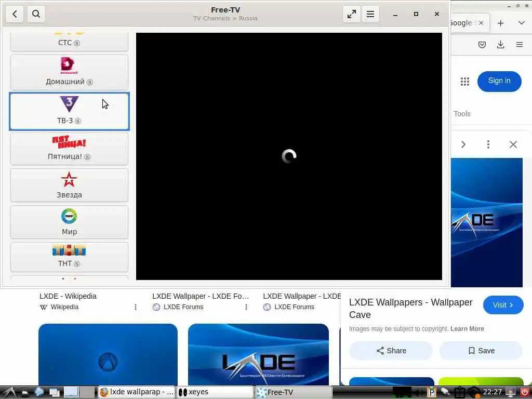
Task: Save the LXDE wallpaper image
Action: point(481,351)
